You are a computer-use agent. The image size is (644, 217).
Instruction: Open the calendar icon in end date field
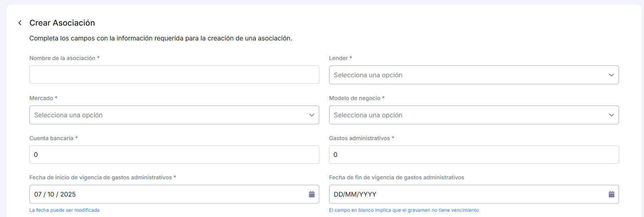point(611,194)
